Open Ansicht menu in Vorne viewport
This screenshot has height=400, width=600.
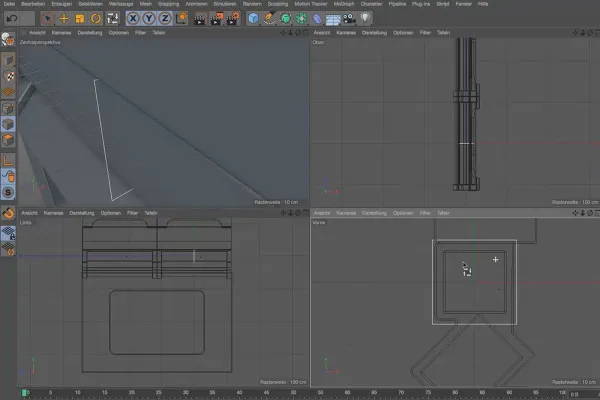(x=322, y=213)
